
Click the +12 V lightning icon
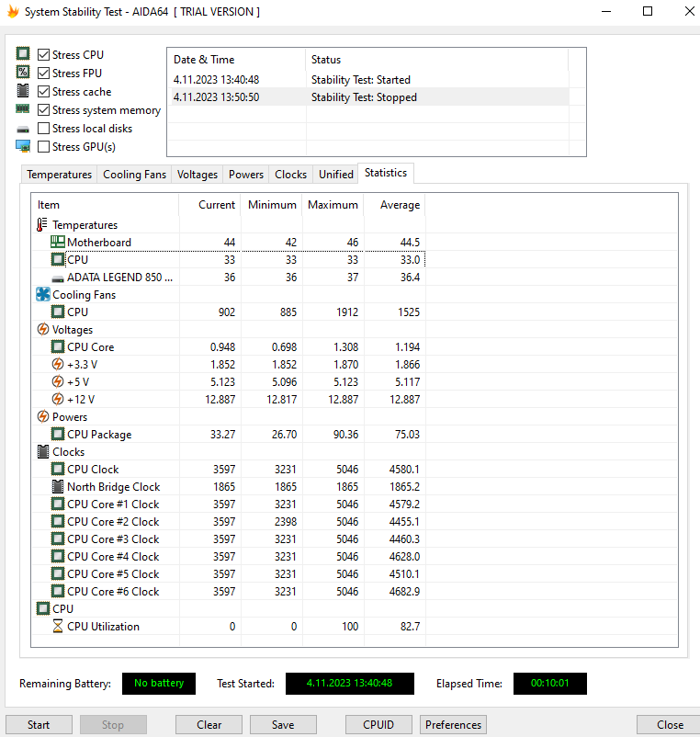(57, 399)
